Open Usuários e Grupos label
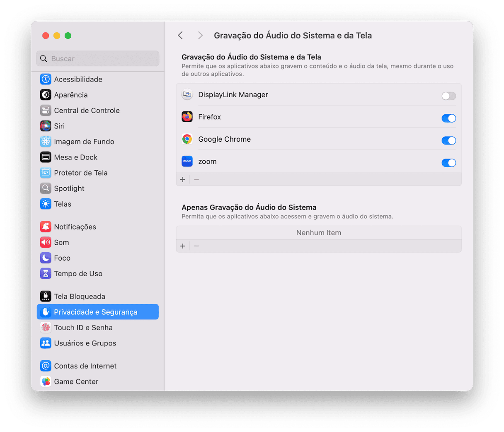Image resolution: width=504 pixels, height=432 pixels. pyautogui.click(x=85, y=343)
